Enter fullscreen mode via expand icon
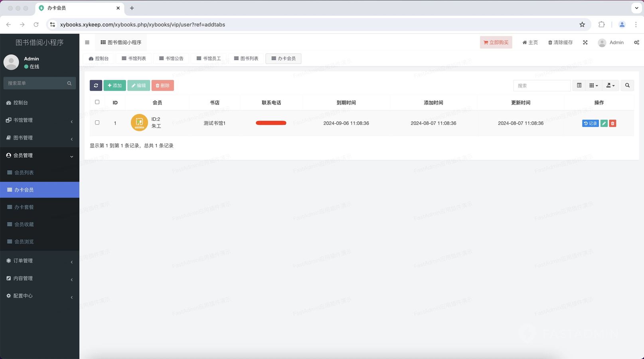This screenshot has height=359, width=644. 585,42
